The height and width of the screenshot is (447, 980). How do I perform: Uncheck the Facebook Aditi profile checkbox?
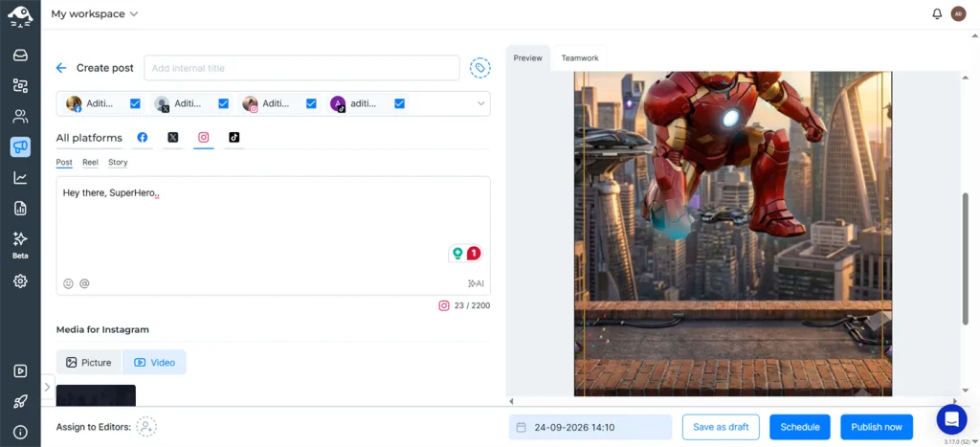(x=135, y=103)
